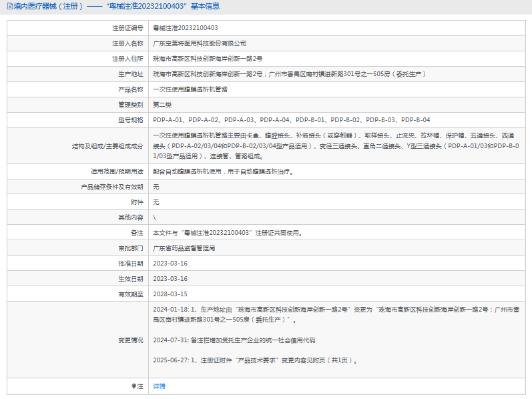Select the model list starting PDP-A-01
The width and height of the screenshot is (532, 399).
292,120
